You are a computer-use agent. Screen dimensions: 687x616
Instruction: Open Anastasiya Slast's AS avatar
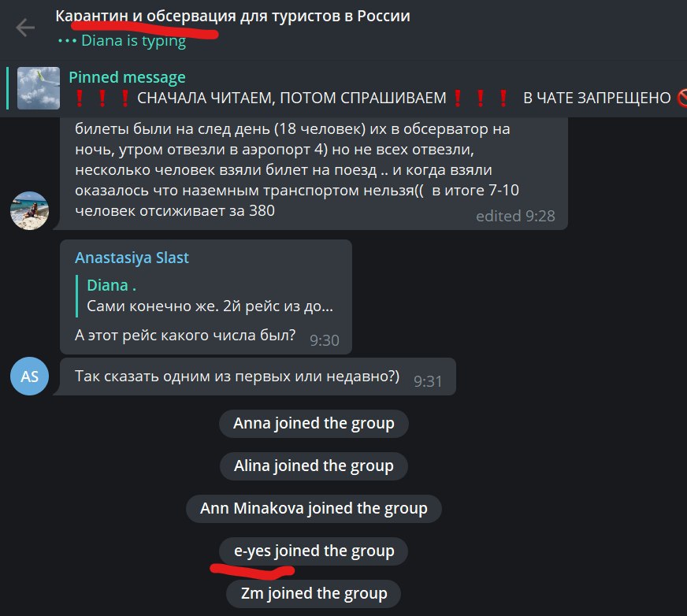29,377
